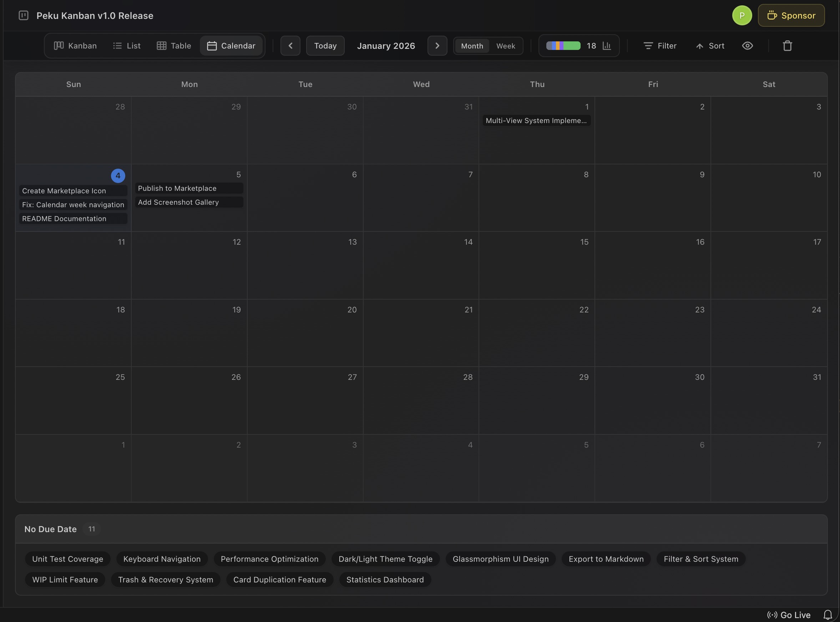Open the Filter menu
This screenshot has width=840, height=622.
coord(659,46)
